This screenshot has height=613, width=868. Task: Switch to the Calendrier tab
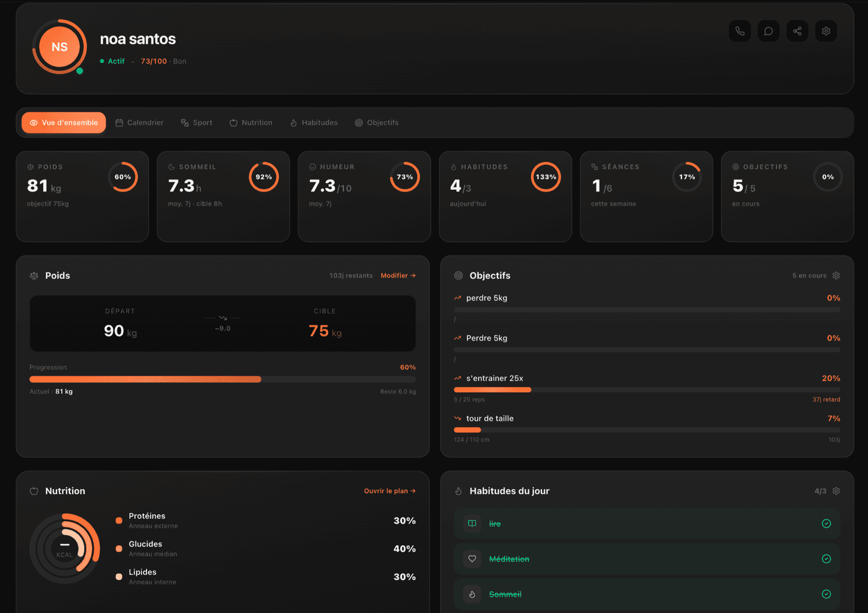tap(139, 123)
